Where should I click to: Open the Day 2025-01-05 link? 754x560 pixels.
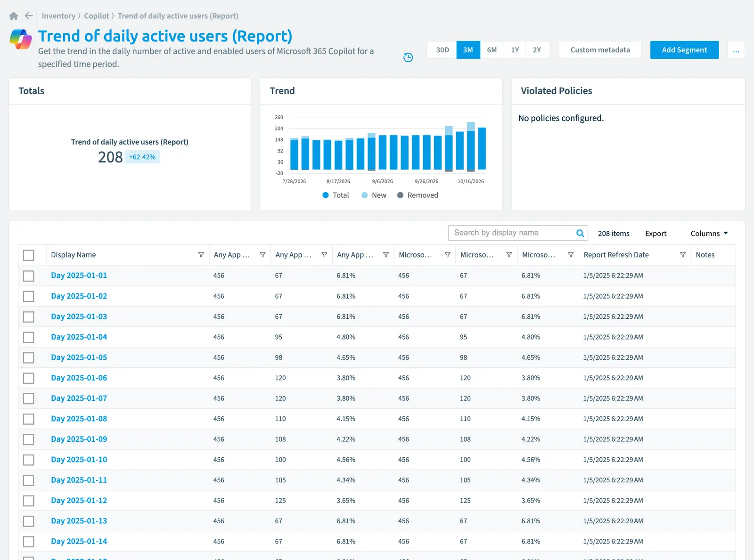point(79,357)
